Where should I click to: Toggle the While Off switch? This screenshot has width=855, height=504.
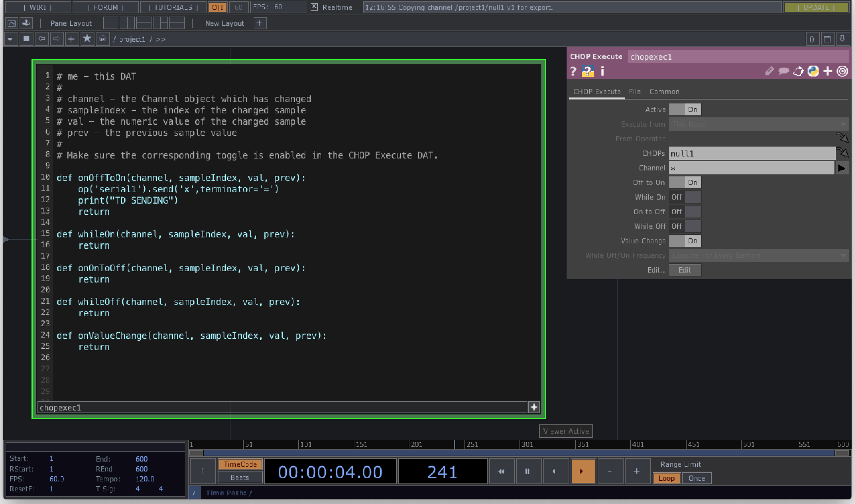pyautogui.click(x=685, y=226)
